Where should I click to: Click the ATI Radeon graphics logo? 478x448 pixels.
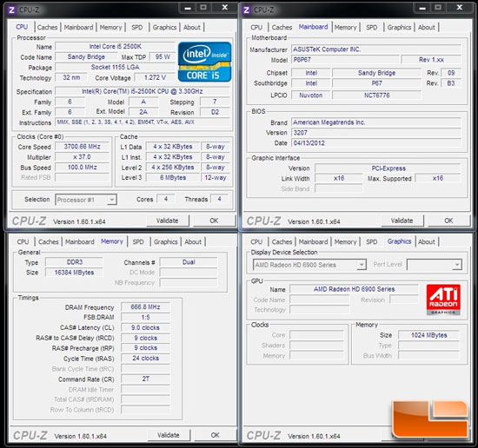point(443,300)
